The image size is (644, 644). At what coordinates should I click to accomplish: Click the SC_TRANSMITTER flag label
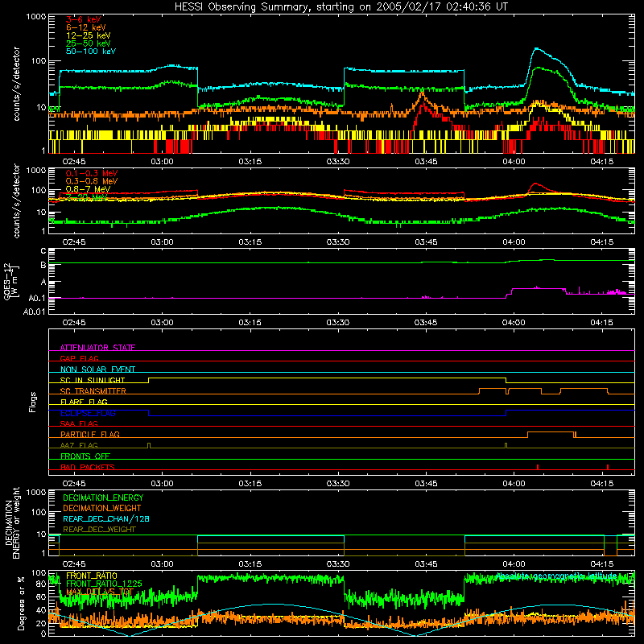pos(93,391)
